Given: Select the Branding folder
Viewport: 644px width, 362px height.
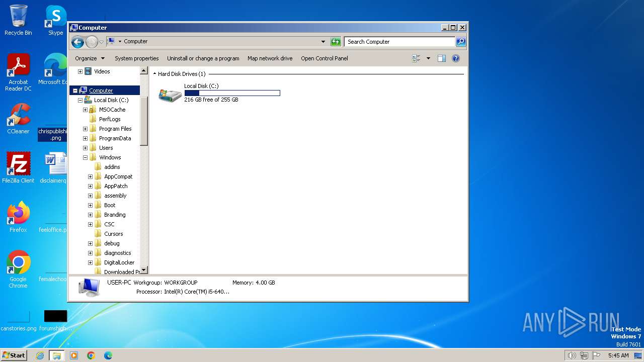Looking at the screenshot, I should coord(115,215).
